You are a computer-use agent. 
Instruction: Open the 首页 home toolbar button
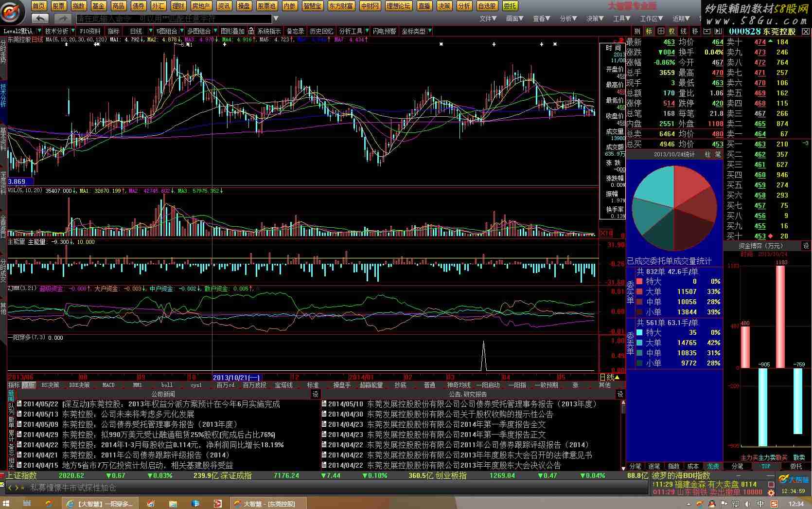(39, 6)
